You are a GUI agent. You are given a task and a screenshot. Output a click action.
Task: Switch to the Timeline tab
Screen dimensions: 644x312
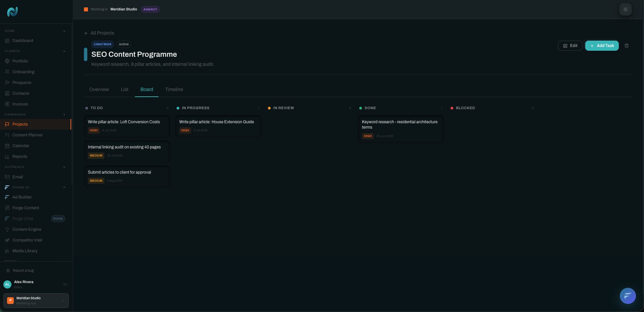(x=174, y=89)
